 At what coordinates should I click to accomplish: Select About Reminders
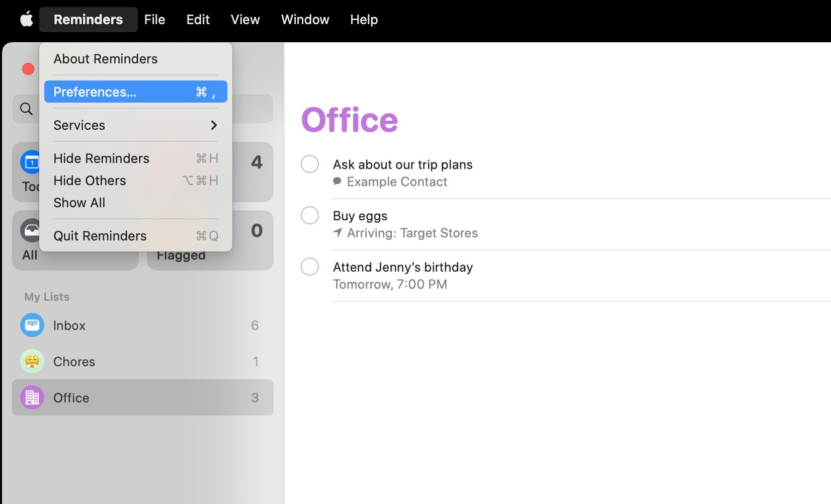(105, 58)
